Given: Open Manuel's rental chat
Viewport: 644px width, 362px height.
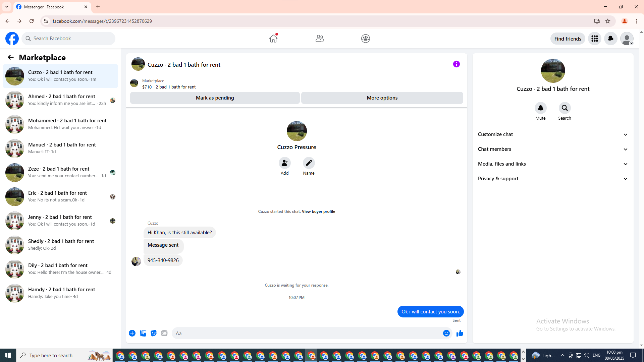Looking at the screenshot, I should click(60, 148).
